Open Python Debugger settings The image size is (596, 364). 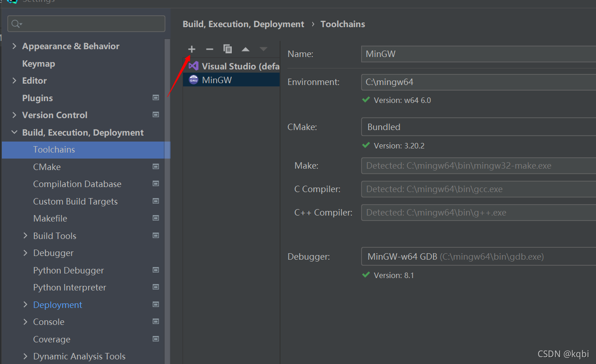pyautogui.click(x=69, y=270)
